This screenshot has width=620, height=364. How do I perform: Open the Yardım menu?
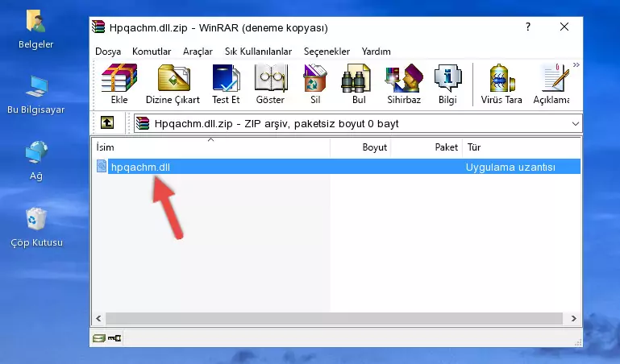(376, 52)
